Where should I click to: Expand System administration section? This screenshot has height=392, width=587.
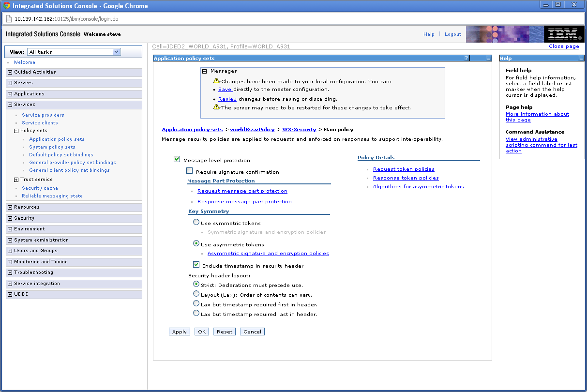(x=10, y=240)
